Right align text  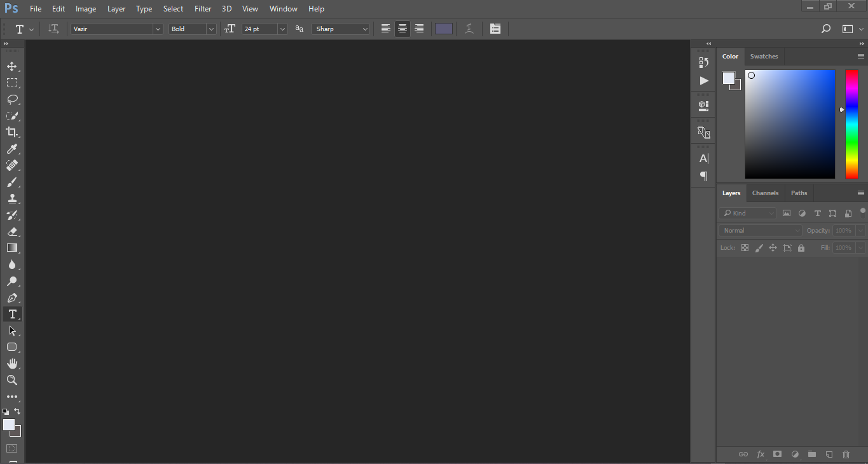point(419,29)
